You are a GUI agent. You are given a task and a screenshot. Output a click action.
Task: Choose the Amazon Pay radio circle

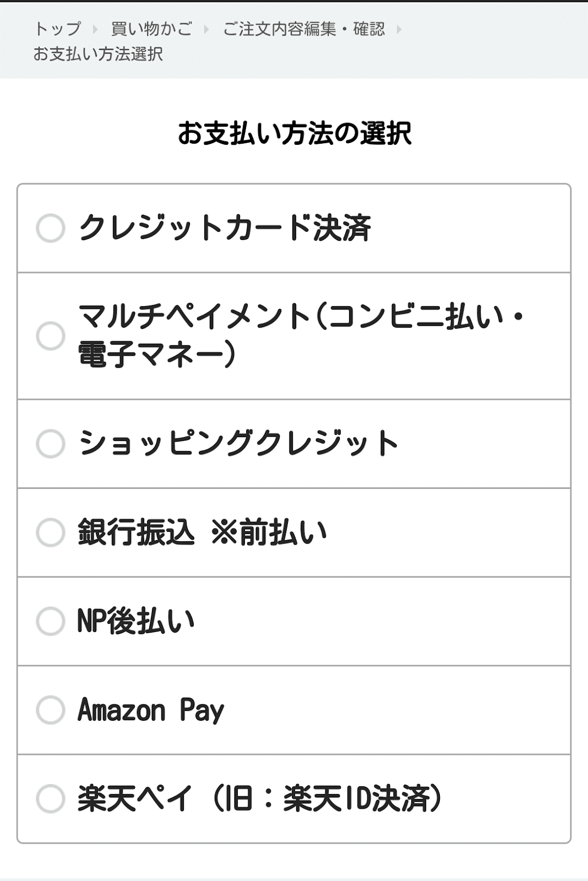pos(51,710)
